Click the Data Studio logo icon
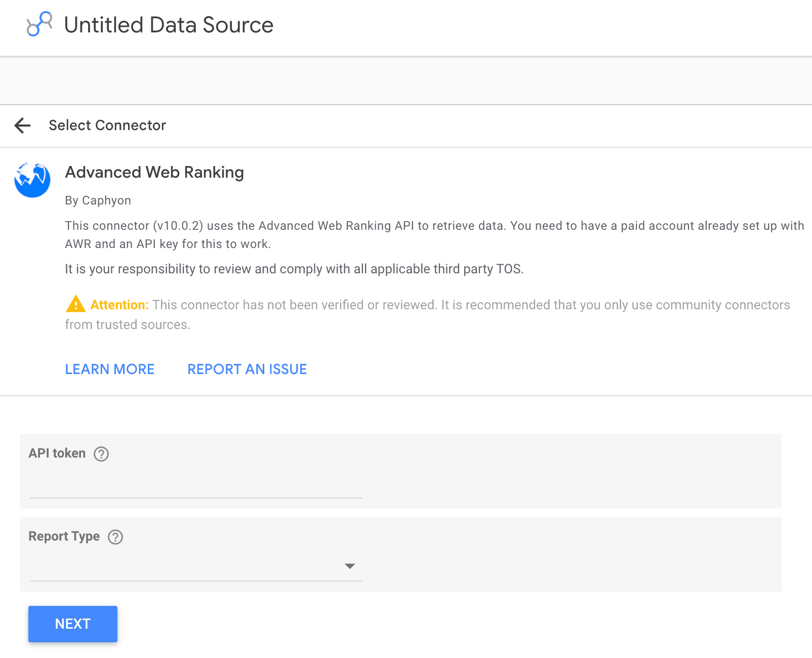The image size is (812, 658). [39, 24]
